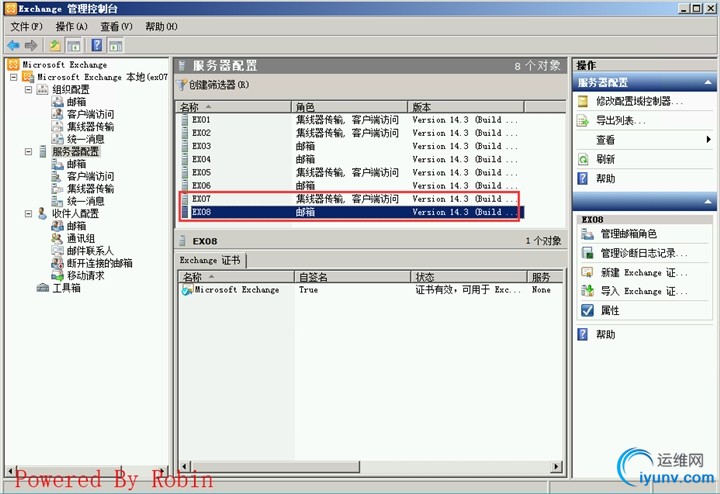Collapse the EX08 actions section arrow
This screenshot has height=494, width=720.
[708, 202]
